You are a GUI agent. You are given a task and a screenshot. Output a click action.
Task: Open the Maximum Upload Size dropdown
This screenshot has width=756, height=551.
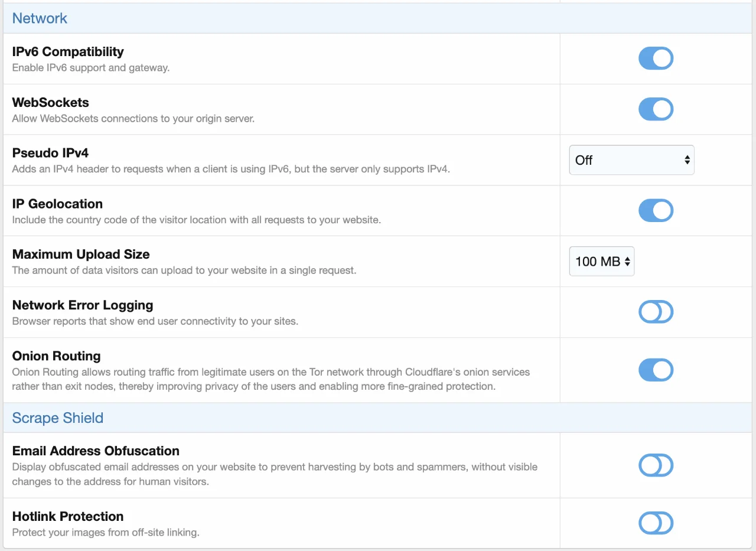tap(601, 261)
